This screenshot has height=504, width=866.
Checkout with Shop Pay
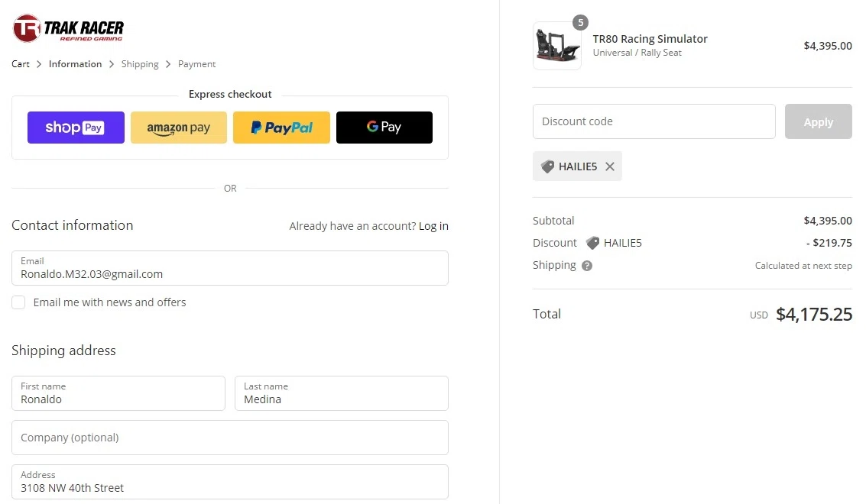pyautogui.click(x=76, y=128)
